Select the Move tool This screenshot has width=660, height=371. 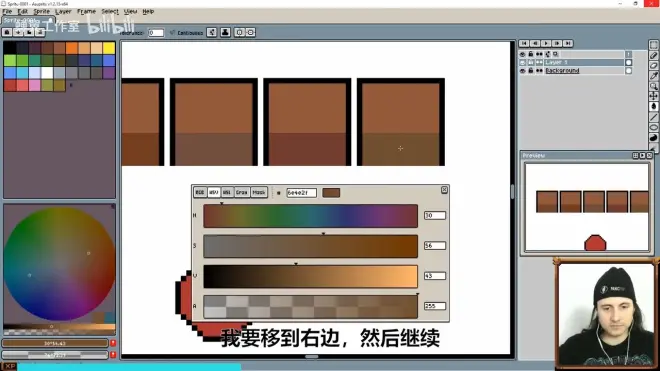click(x=653, y=96)
